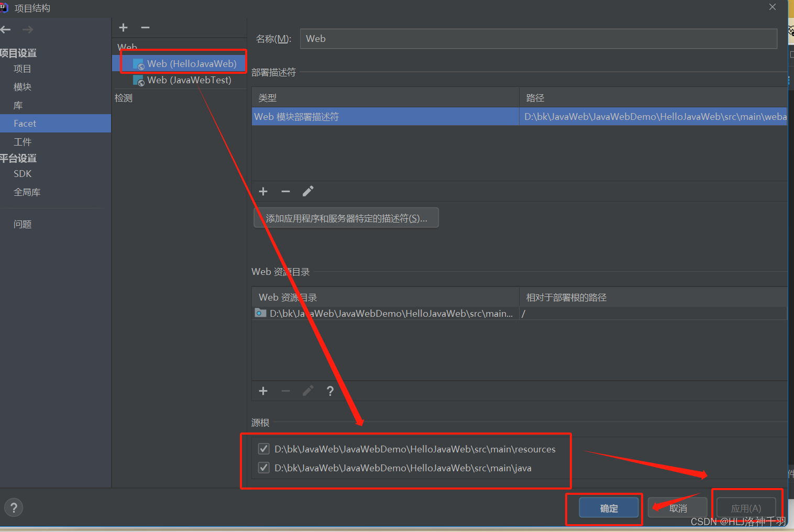Open 工件 settings
The image size is (794, 532).
pos(23,142)
